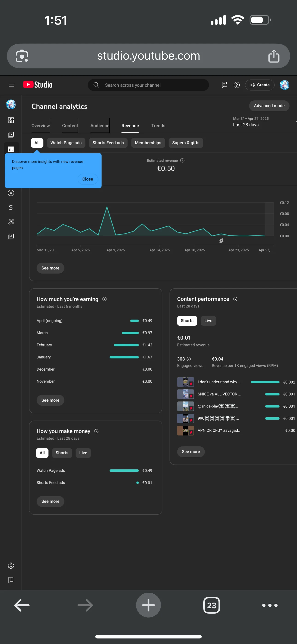Viewport: 297px width, 644px height.
Task: Open Settings gear in sidebar
Action: 11,566
